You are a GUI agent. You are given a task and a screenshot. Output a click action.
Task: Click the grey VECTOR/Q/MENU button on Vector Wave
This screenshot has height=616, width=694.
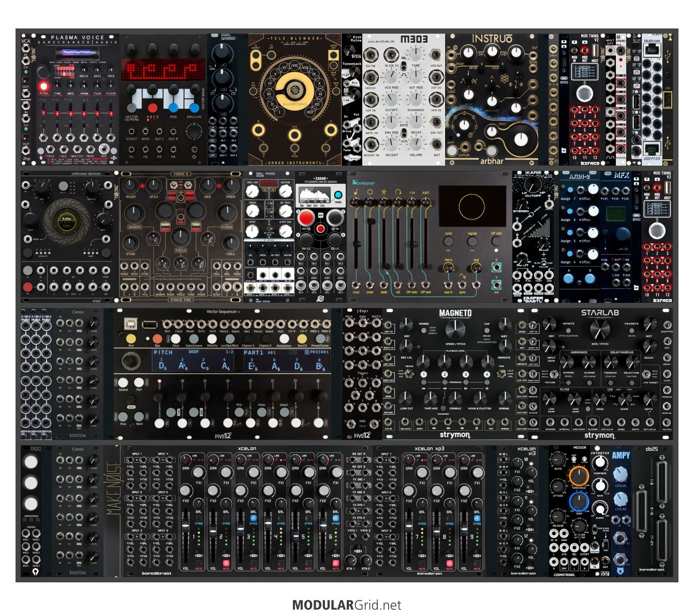click(131, 108)
